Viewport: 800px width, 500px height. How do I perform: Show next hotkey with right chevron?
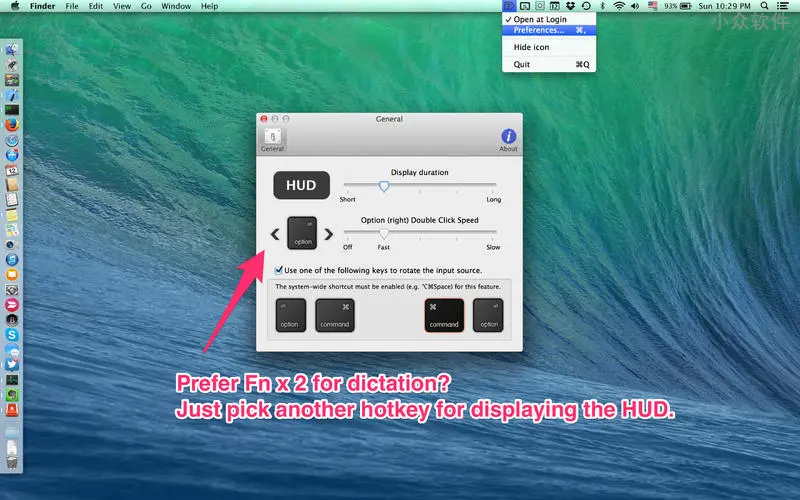pos(329,234)
